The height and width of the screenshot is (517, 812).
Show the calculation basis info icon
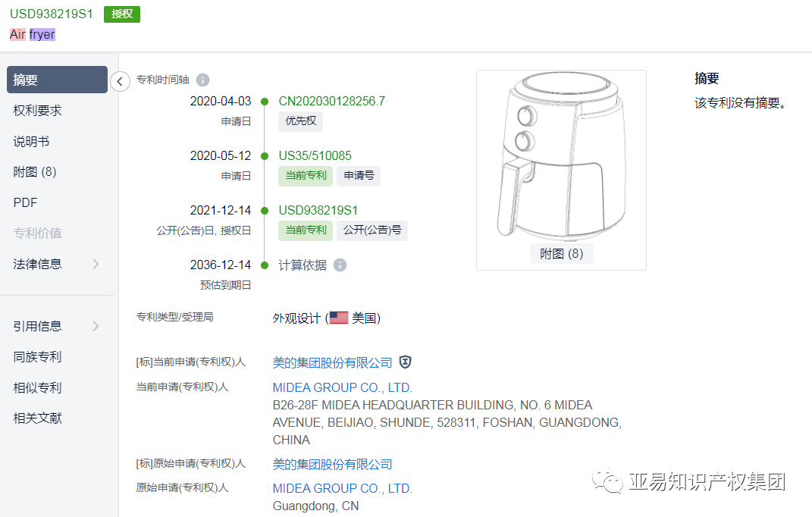pos(340,265)
